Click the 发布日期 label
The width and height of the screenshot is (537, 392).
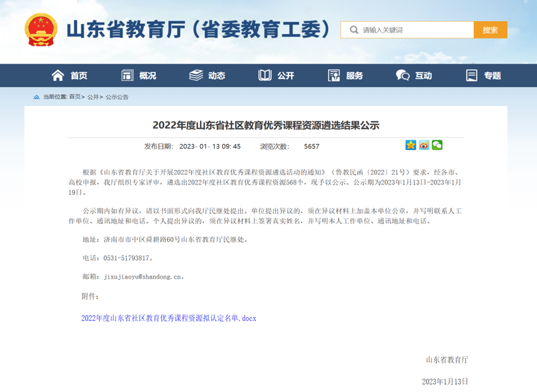159,147
